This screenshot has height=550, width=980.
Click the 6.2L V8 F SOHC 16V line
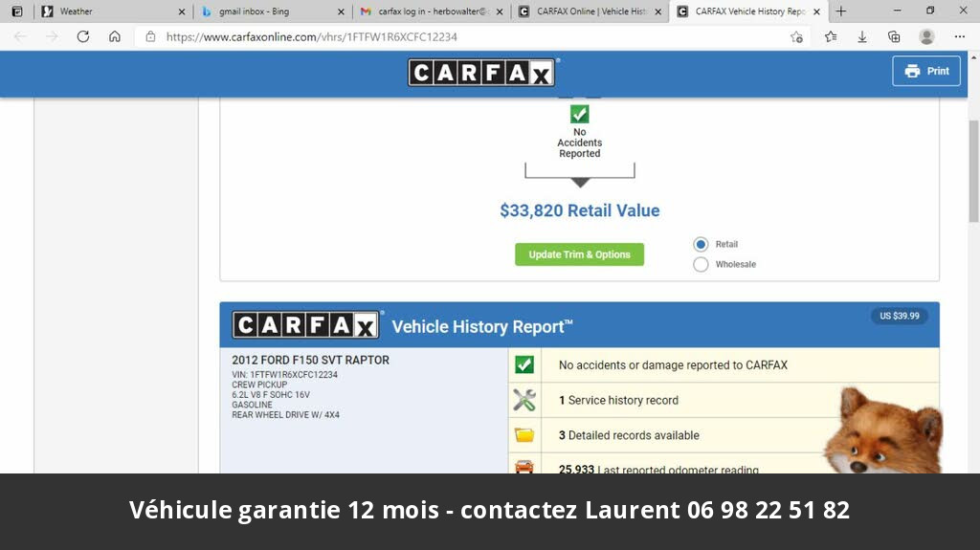click(x=271, y=395)
